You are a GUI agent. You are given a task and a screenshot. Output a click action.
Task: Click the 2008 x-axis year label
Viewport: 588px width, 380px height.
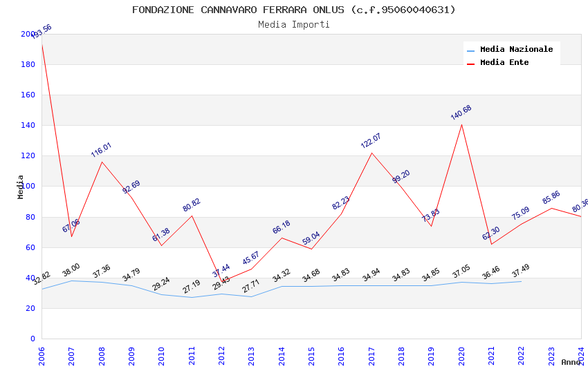tap(102, 356)
